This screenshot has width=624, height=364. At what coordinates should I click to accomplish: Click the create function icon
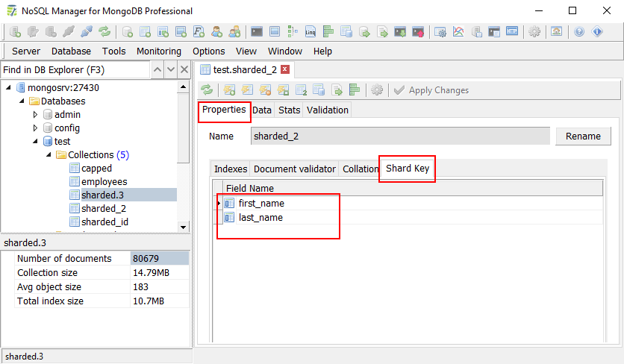tap(199, 32)
